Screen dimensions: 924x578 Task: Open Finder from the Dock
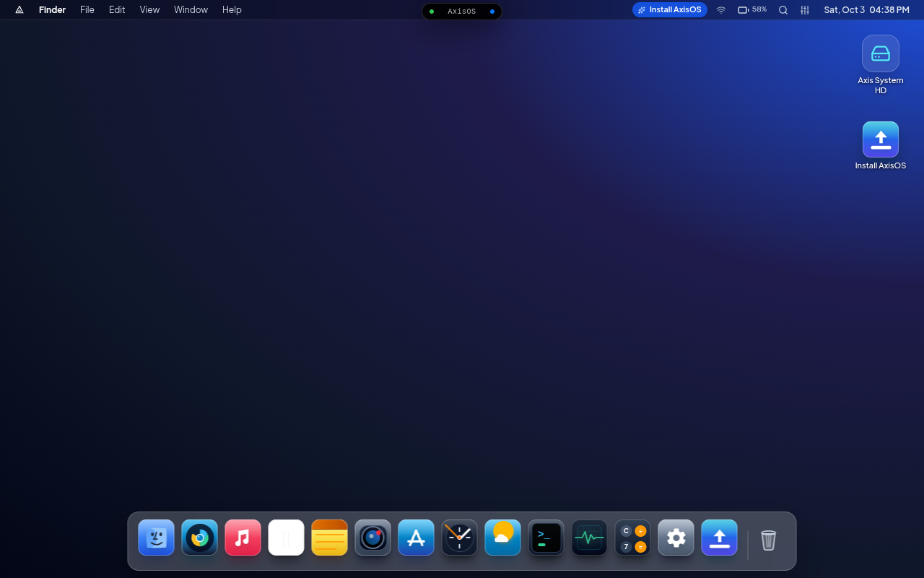(x=156, y=538)
